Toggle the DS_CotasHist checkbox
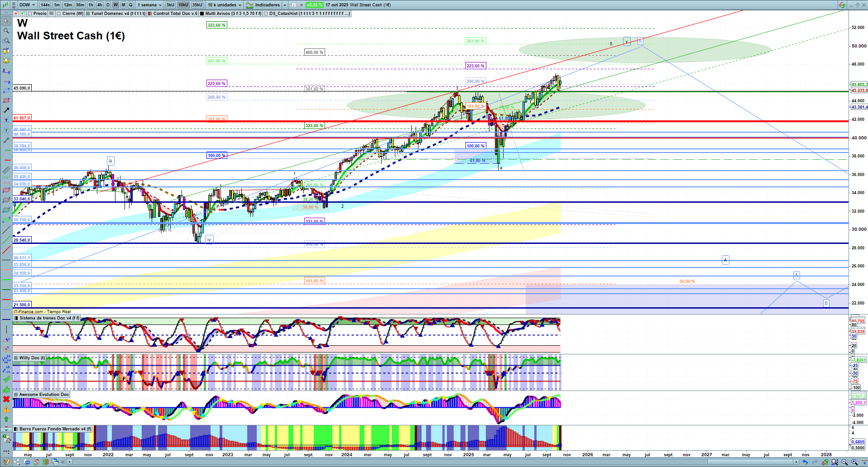Viewport: 868px width, 467px height. click(x=266, y=14)
